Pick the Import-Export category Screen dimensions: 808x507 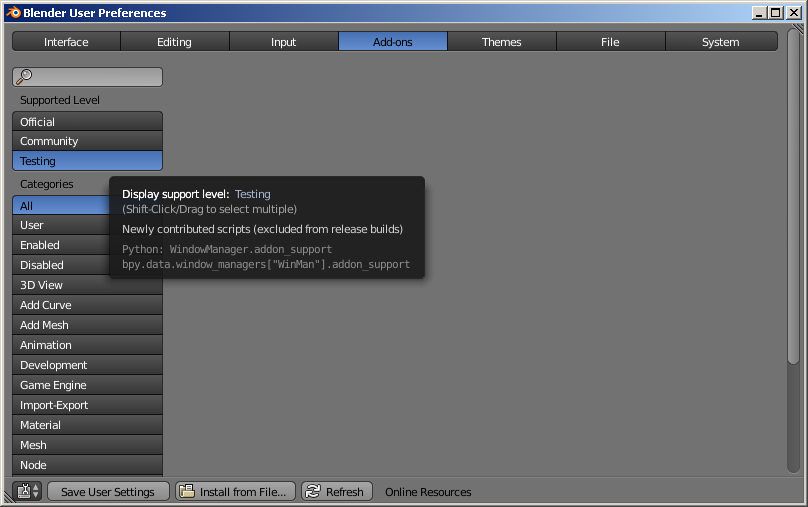87,405
